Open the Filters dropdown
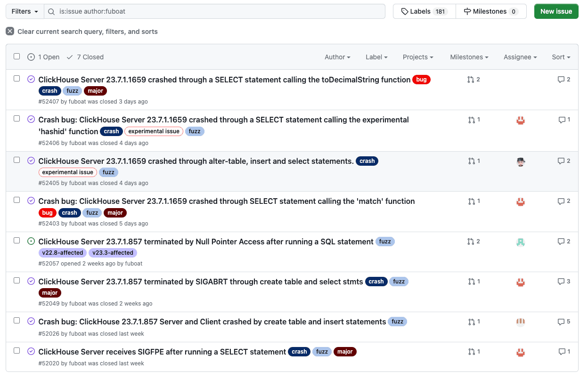Image resolution: width=588 pixels, height=379 pixels. (24, 11)
